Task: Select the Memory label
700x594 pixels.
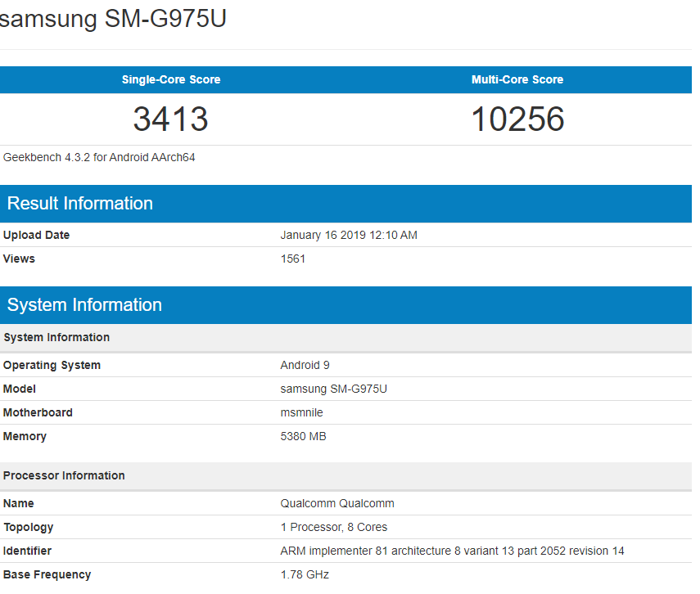Action: click(x=25, y=436)
